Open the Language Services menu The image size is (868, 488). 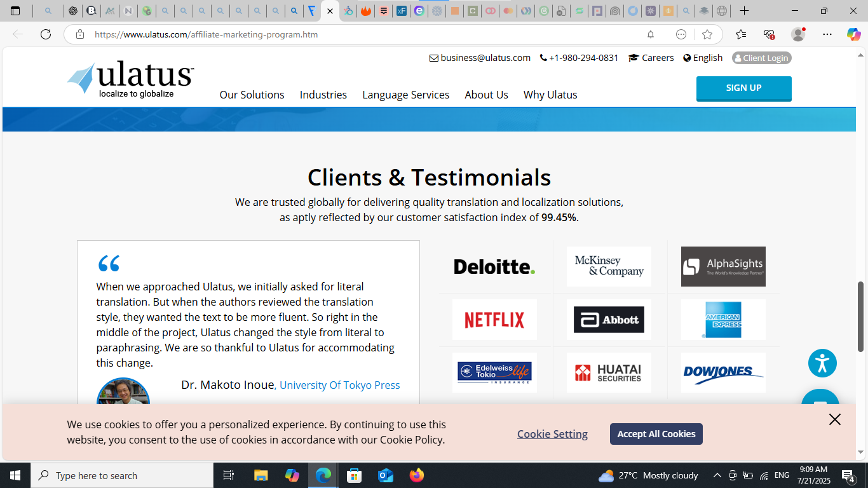coord(405,95)
